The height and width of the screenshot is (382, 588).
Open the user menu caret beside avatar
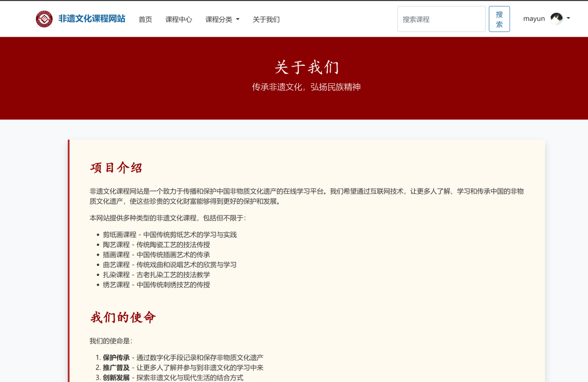(x=568, y=19)
